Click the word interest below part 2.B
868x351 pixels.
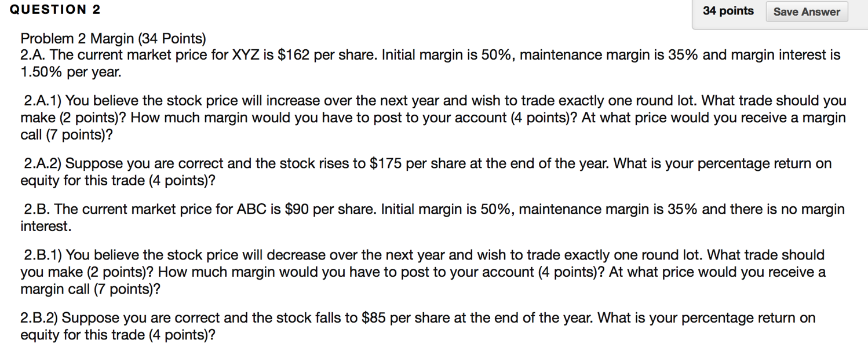pyautogui.click(x=46, y=226)
